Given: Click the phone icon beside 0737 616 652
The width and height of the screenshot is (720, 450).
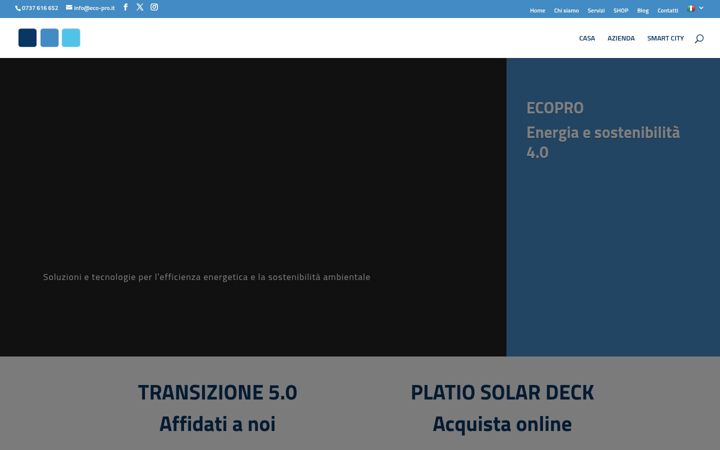Looking at the screenshot, I should (18, 8).
